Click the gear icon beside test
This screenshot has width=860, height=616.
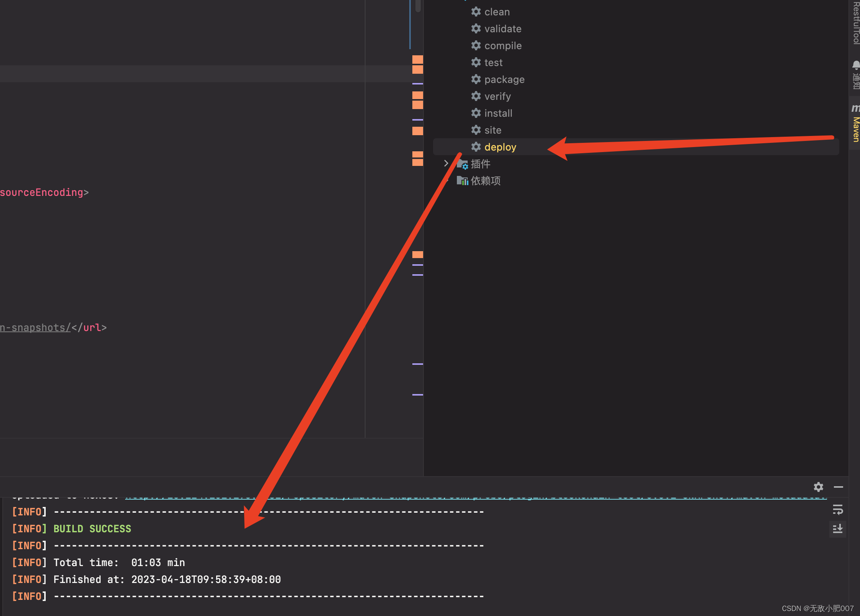click(x=476, y=63)
